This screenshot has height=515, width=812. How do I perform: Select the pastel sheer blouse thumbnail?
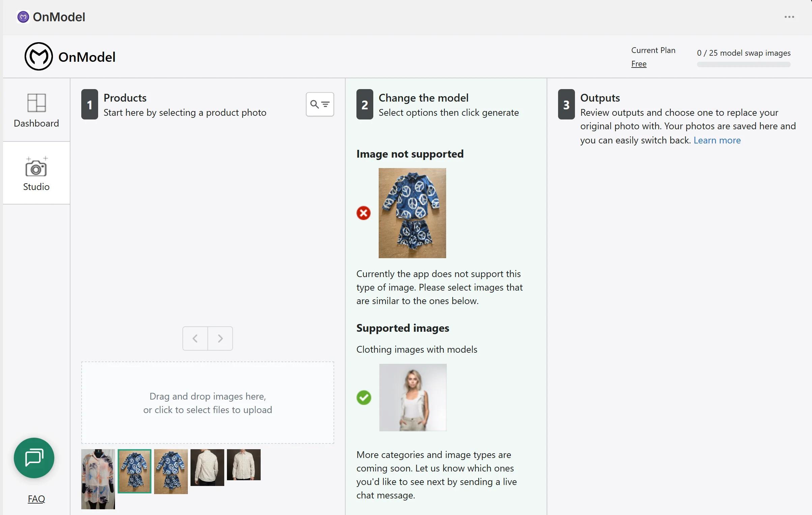coord(98,479)
